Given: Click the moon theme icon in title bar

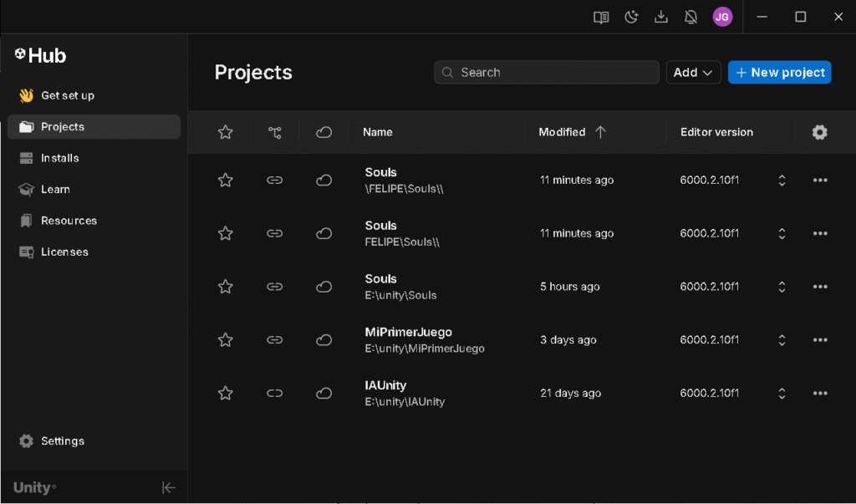Looking at the screenshot, I should 631,17.
